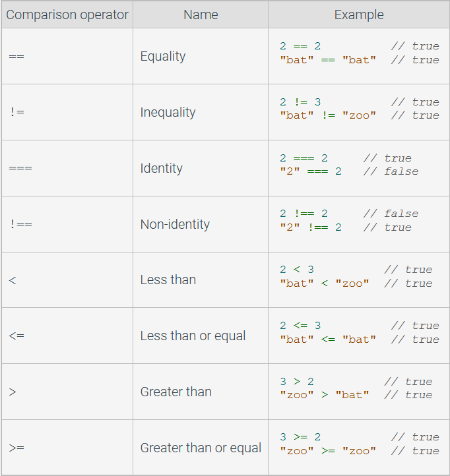Click the Identity name cell

click(x=201, y=168)
